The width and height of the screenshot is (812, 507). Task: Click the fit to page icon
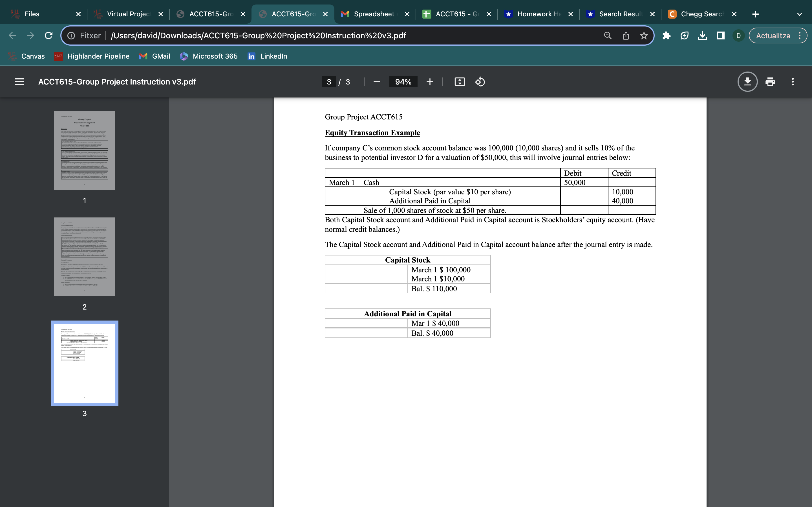pos(459,82)
